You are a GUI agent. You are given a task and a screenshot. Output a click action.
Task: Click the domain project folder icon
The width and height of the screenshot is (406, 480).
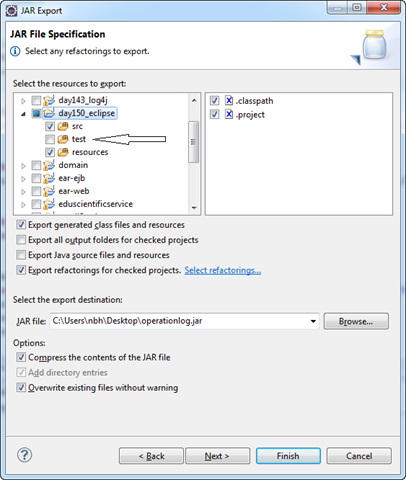(x=49, y=165)
